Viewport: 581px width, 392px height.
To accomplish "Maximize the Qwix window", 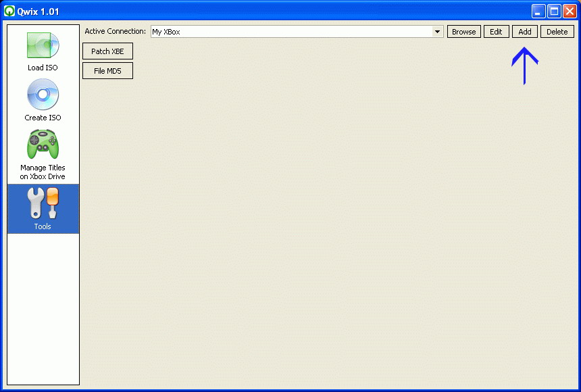I will [x=555, y=11].
